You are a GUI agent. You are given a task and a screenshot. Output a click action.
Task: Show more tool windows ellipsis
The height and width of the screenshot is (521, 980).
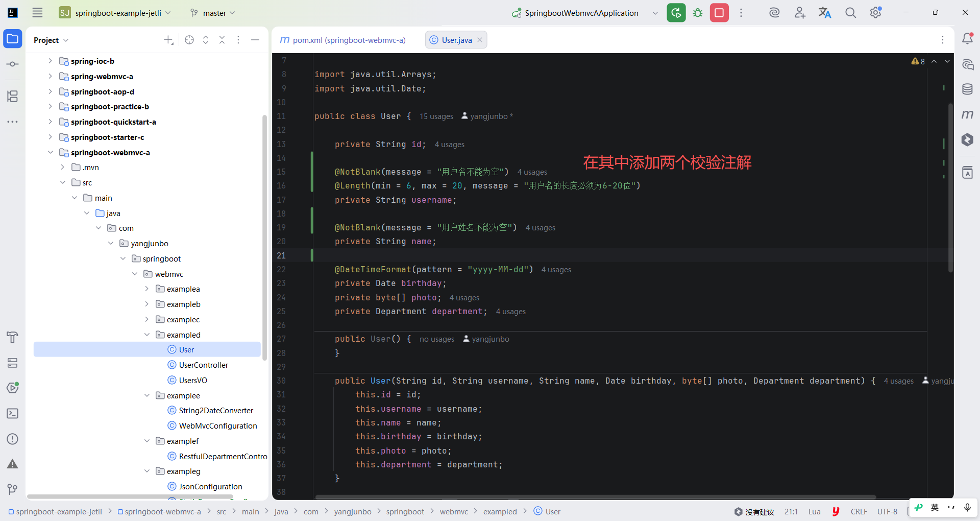click(x=13, y=122)
